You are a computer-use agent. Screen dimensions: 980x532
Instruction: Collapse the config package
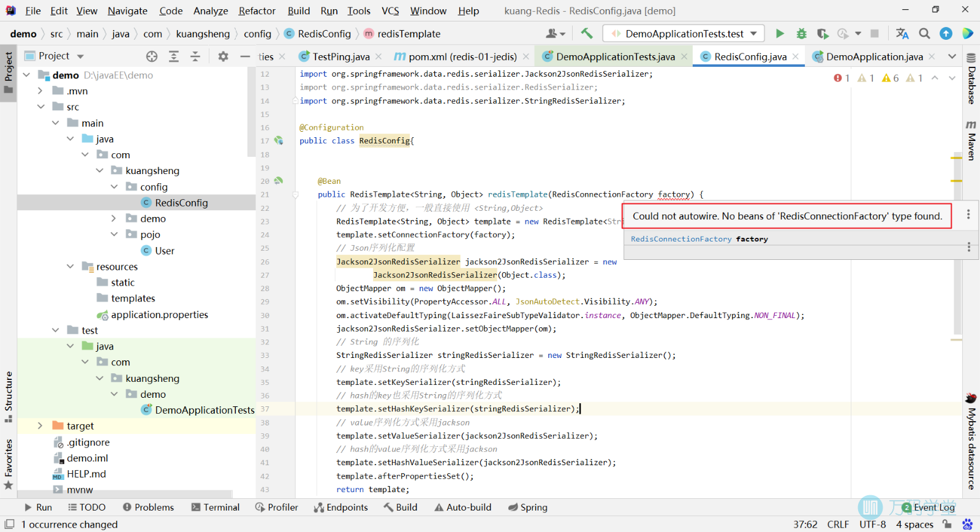click(x=115, y=186)
